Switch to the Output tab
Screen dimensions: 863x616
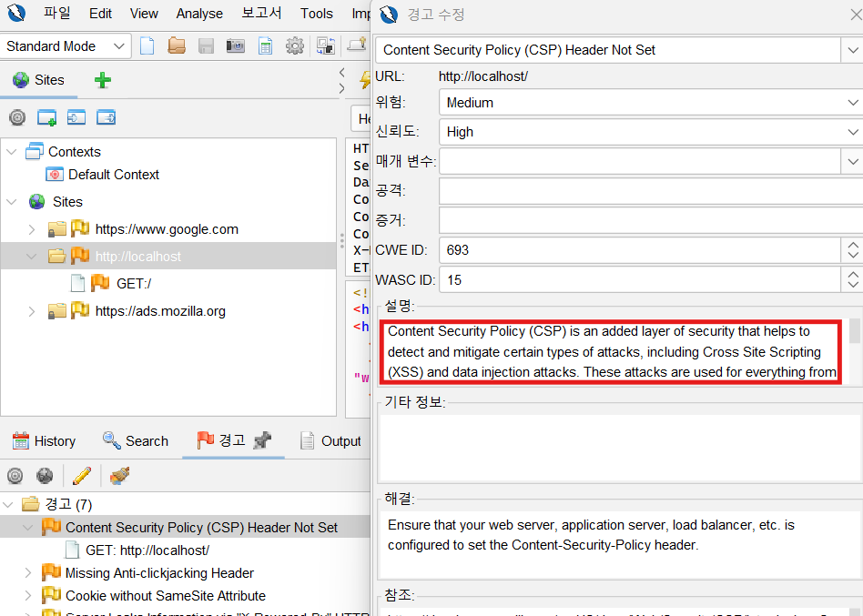click(330, 440)
